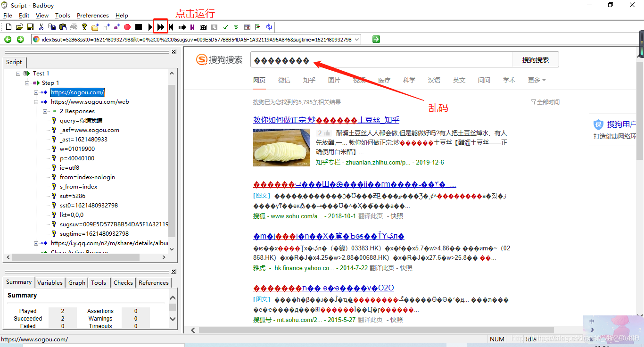Play a single request with dotted arrow icon
Image resolution: width=644 pixels, height=347 pixels.
(182, 27)
